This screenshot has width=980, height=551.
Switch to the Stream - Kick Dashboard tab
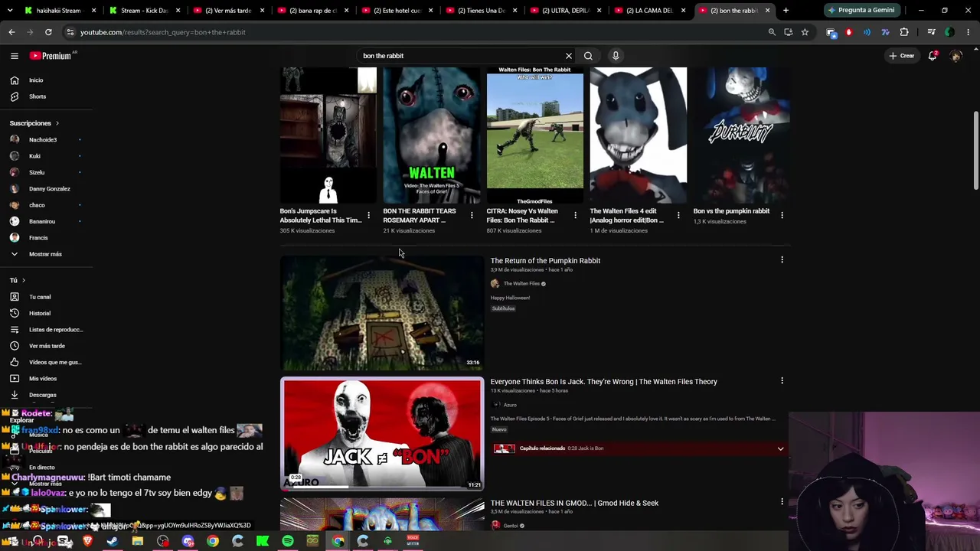[x=142, y=11]
